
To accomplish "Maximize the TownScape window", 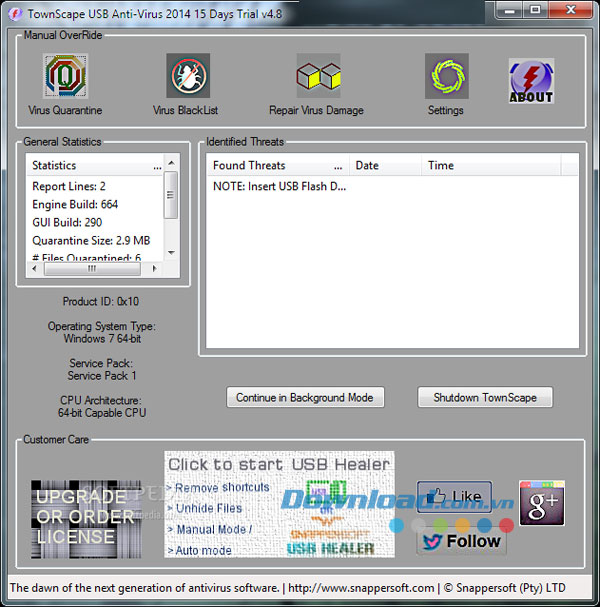I will tap(535, 10).
